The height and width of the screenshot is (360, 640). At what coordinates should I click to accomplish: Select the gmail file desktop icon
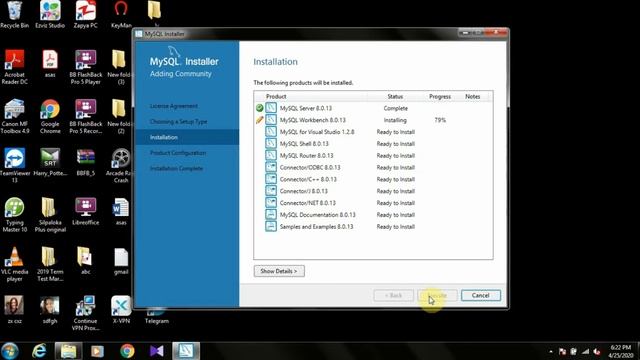121,261
